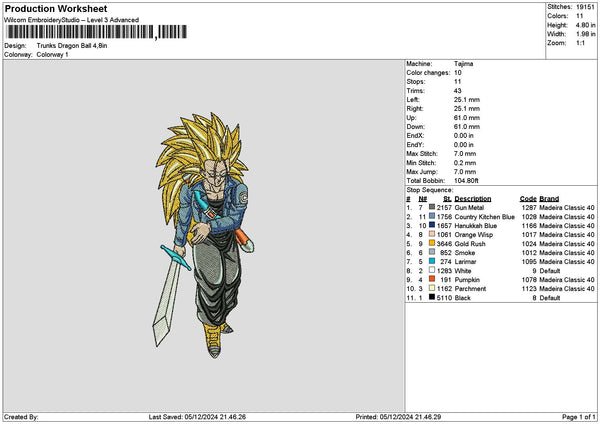
Task: Click the Country Kitchen Blue color swatch
Action: [x=432, y=216]
